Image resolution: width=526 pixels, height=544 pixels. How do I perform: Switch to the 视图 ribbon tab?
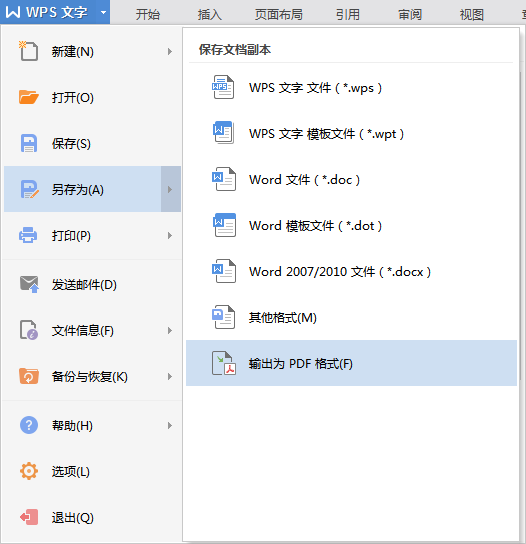click(472, 15)
